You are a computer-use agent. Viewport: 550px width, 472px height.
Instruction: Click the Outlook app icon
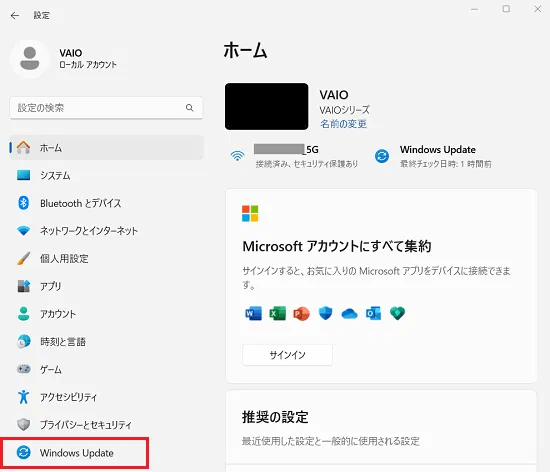[373, 313]
